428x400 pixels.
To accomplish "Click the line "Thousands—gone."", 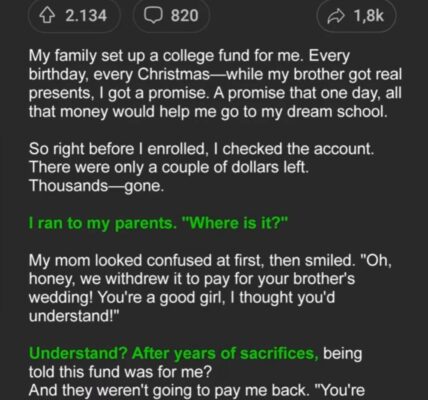I will tap(96, 186).
